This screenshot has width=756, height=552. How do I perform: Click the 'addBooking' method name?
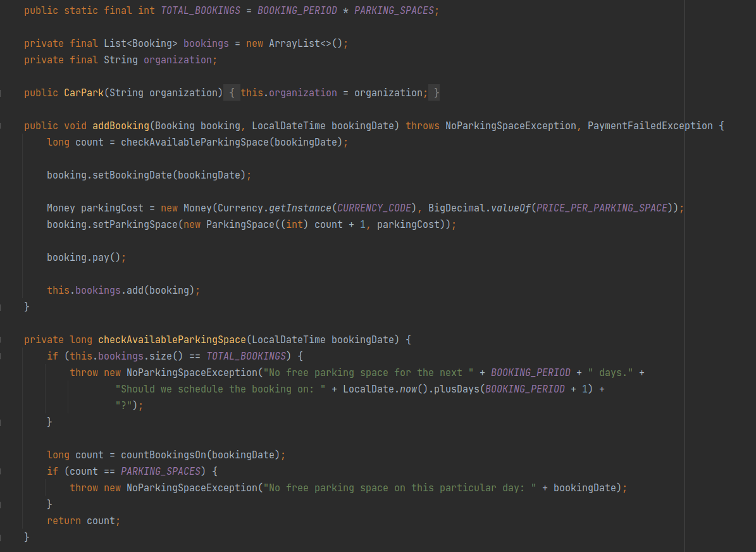[121, 125]
